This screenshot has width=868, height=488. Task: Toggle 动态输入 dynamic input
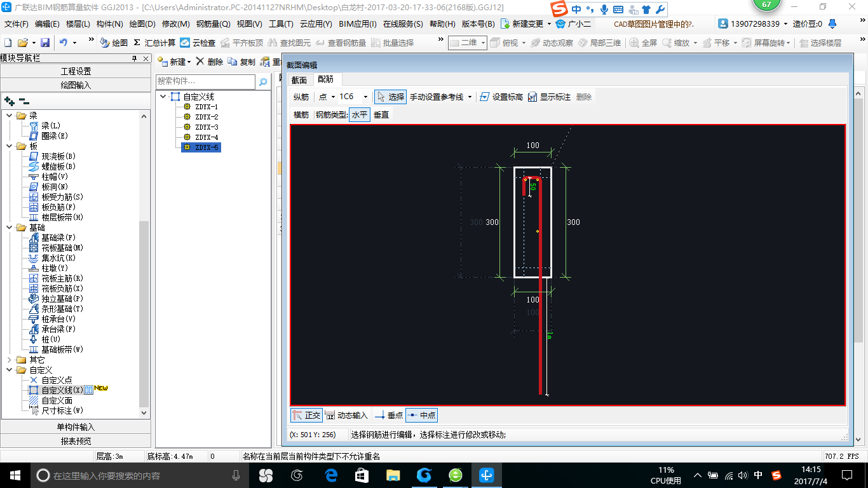coord(346,415)
